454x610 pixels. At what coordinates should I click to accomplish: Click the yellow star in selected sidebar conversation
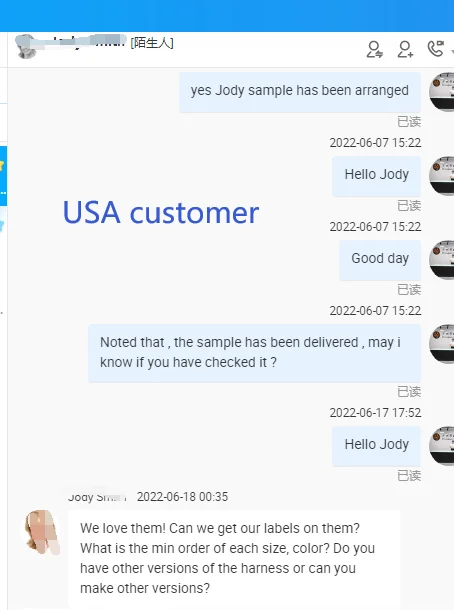click(x=2, y=165)
